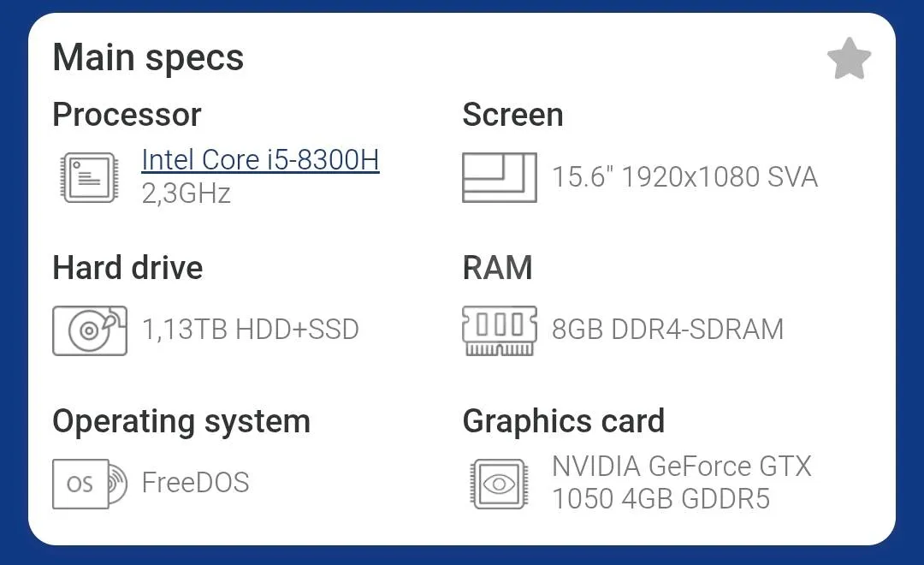Click the graphics card eye icon
The width and height of the screenshot is (924, 565).
499,485
